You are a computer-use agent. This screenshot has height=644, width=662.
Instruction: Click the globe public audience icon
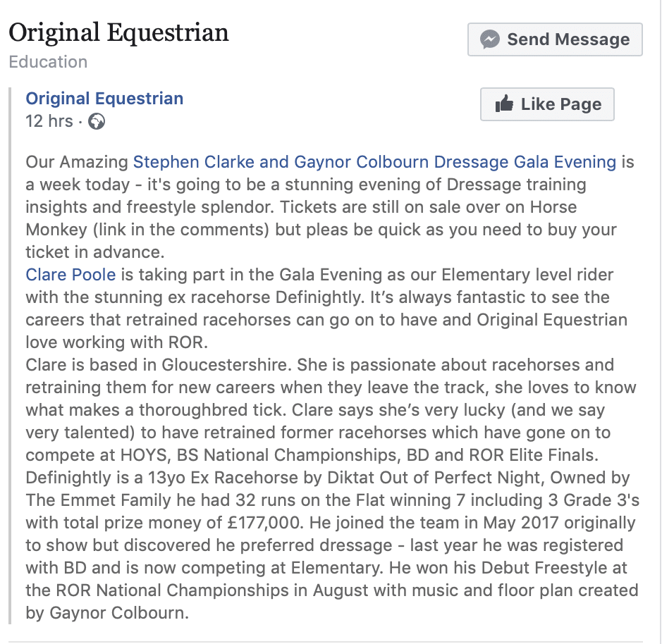[x=97, y=122]
